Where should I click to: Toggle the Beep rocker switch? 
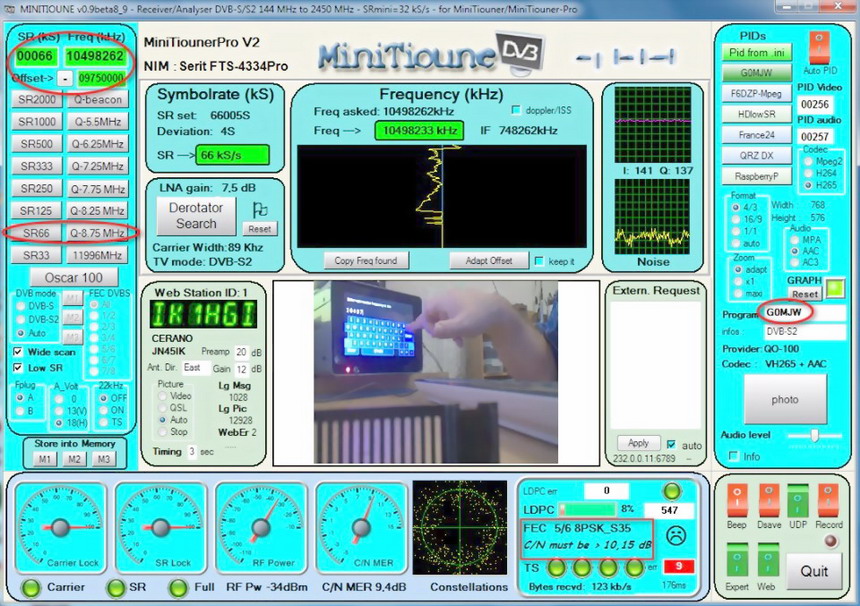pyautogui.click(x=737, y=500)
